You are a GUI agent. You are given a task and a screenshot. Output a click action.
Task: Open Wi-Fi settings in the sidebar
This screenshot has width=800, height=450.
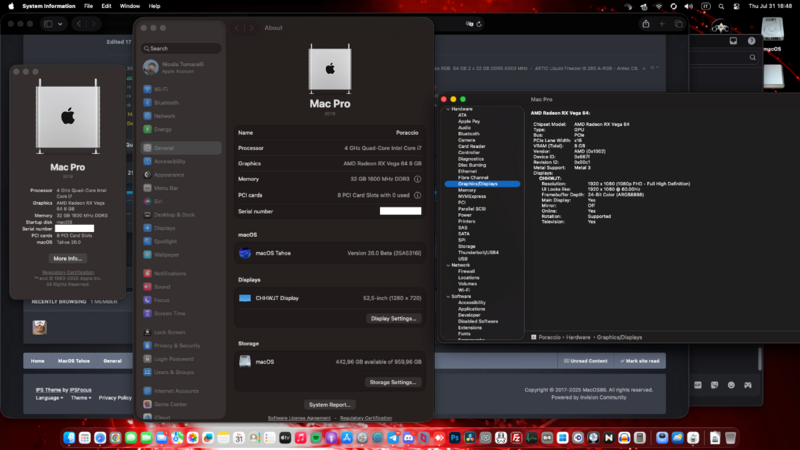[x=161, y=89]
